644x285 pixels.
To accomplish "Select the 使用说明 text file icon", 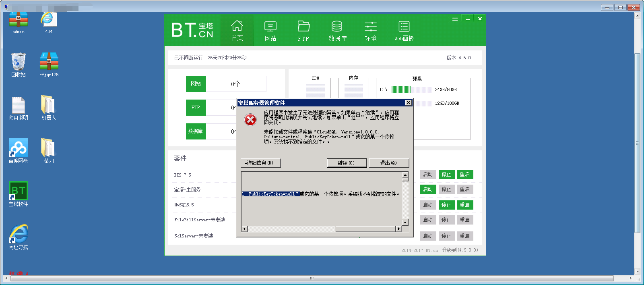I will pyautogui.click(x=19, y=108).
